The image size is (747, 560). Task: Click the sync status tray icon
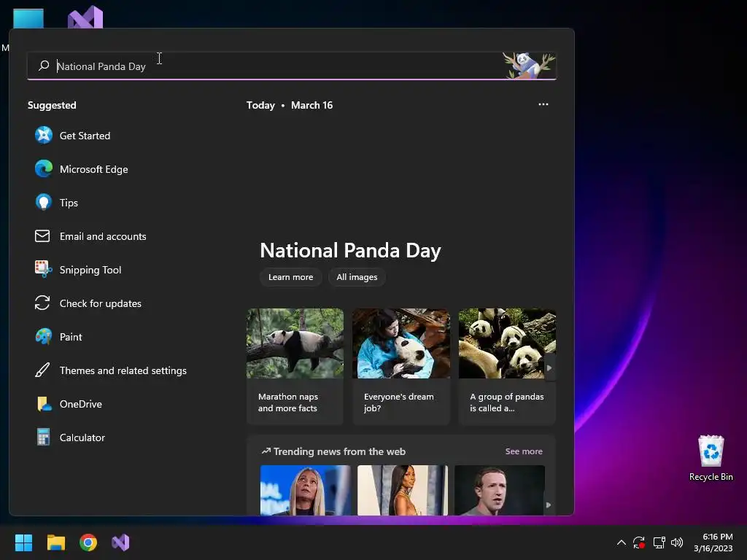click(x=639, y=542)
